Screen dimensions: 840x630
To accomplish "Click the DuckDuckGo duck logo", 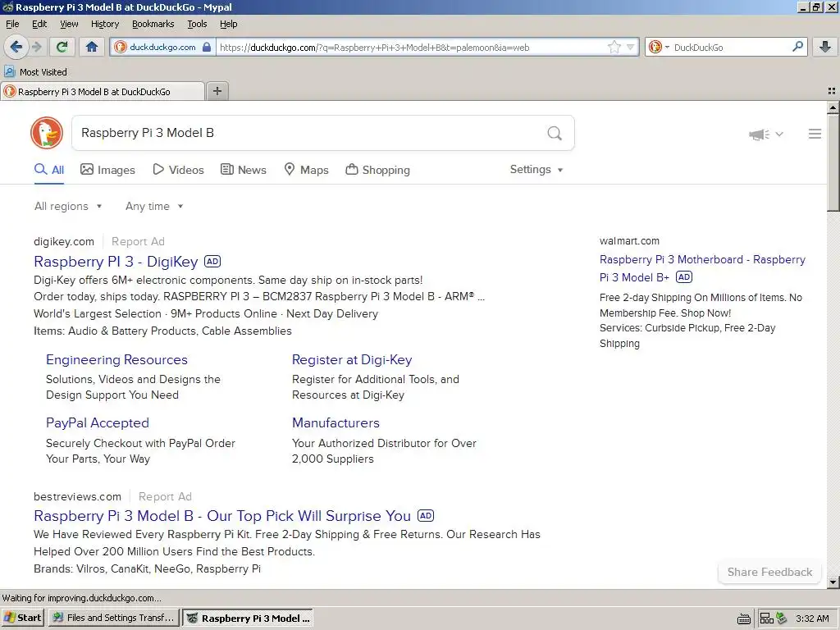I will coord(47,133).
